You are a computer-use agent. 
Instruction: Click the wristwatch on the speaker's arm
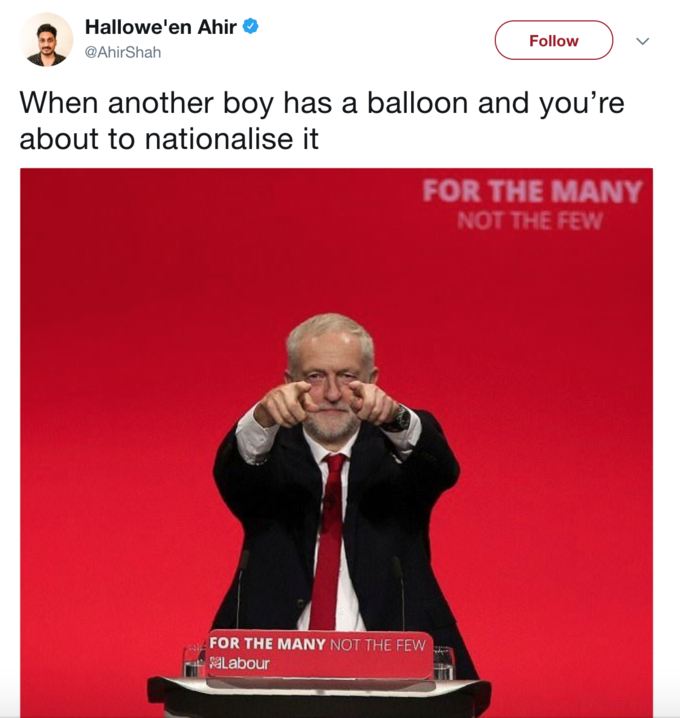tap(400, 419)
